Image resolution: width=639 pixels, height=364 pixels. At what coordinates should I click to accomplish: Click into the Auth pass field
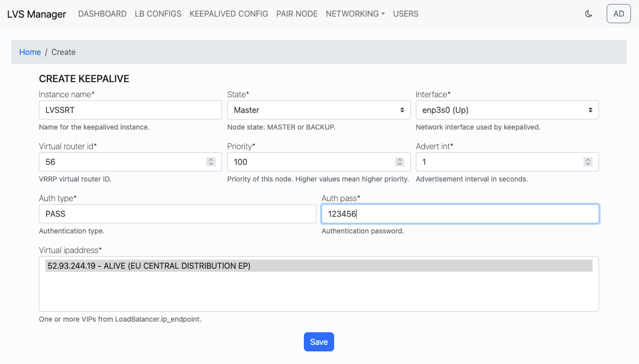pos(460,214)
